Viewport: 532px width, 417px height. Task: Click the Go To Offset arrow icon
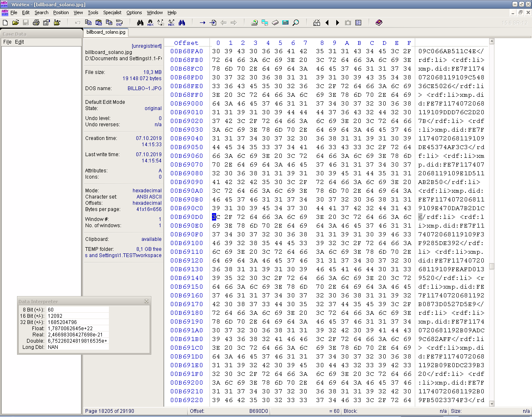coord(202,22)
